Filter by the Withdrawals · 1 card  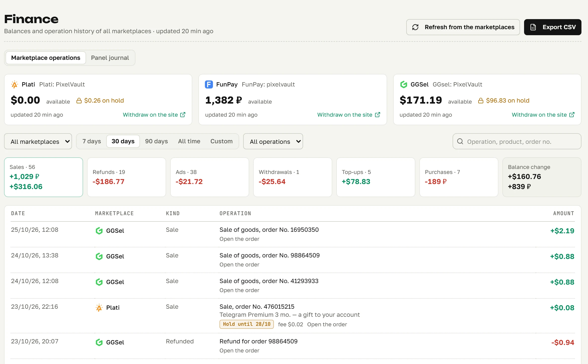(x=293, y=177)
